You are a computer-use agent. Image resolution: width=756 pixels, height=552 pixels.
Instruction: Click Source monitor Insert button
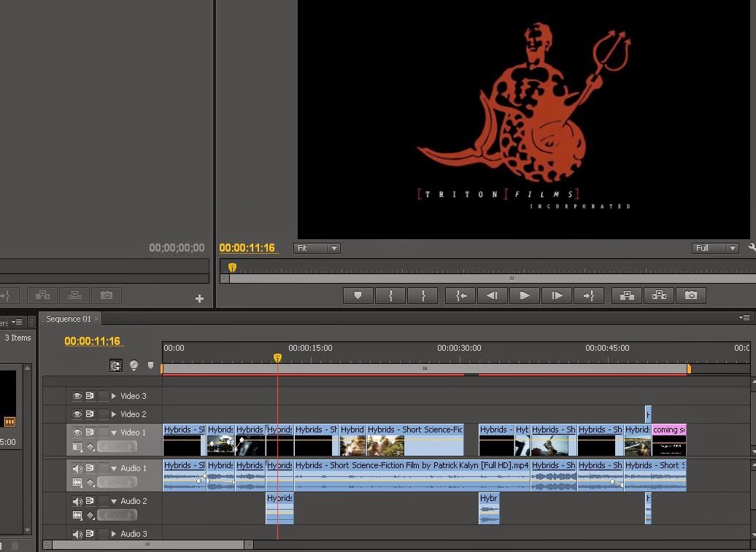pyautogui.click(x=42, y=295)
